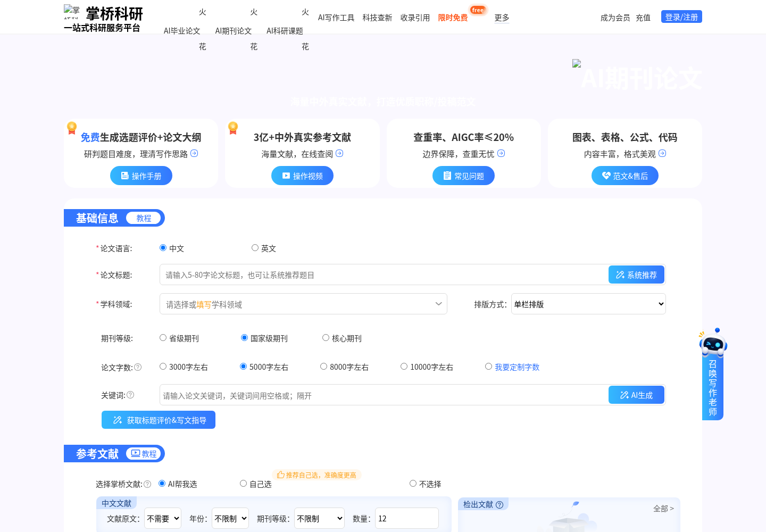Open reference 期刊等级 不限制 dropdown

coord(320,518)
